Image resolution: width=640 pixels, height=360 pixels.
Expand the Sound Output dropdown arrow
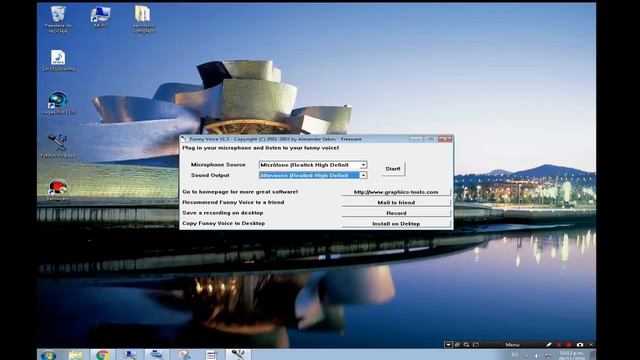tap(363, 175)
